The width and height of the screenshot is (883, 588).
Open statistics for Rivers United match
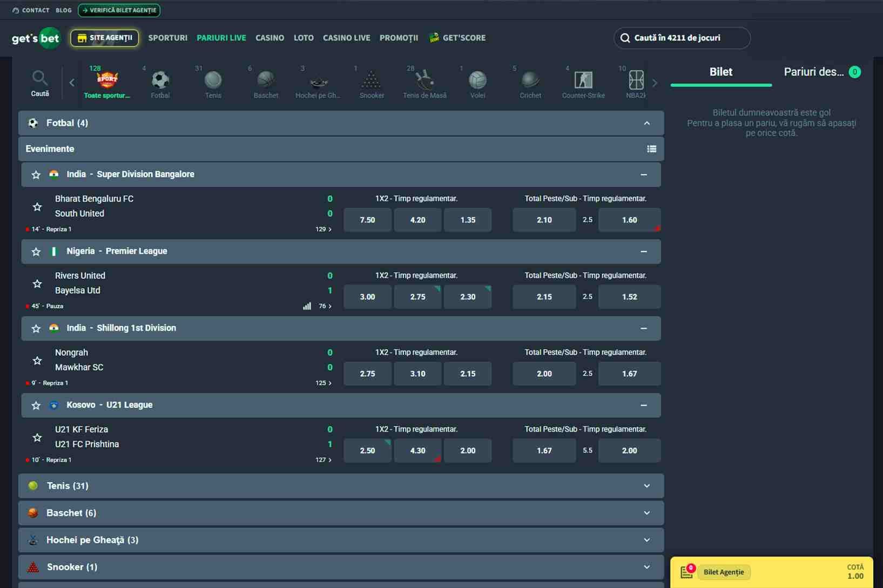pos(307,306)
